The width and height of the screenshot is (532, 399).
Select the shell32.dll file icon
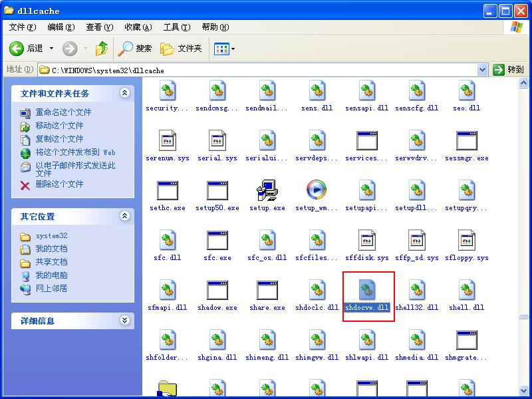pyautogui.click(x=417, y=290)
